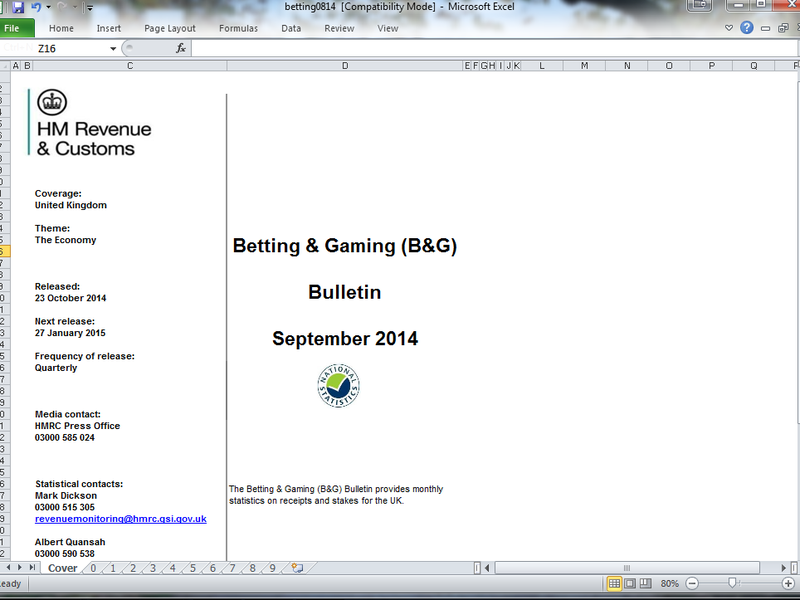800x600 pixels.
Task: Click inside the formula bar
Action: [494, 48]
